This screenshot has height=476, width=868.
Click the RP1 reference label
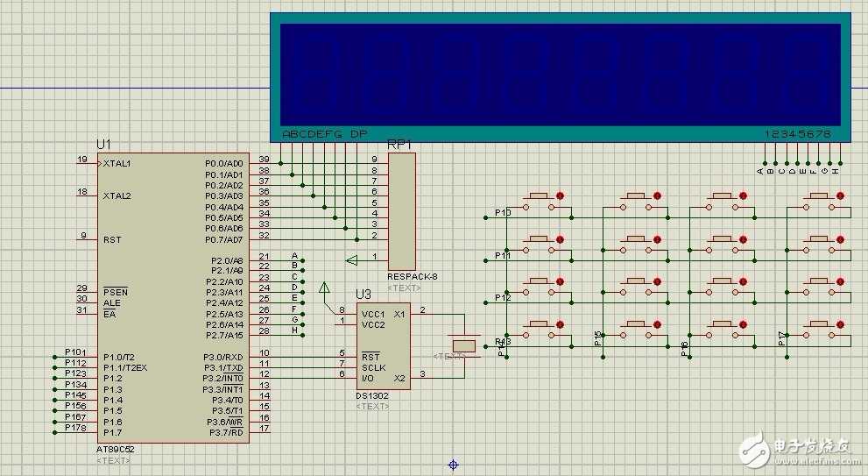pyautogui.click(x=399, y=146)
